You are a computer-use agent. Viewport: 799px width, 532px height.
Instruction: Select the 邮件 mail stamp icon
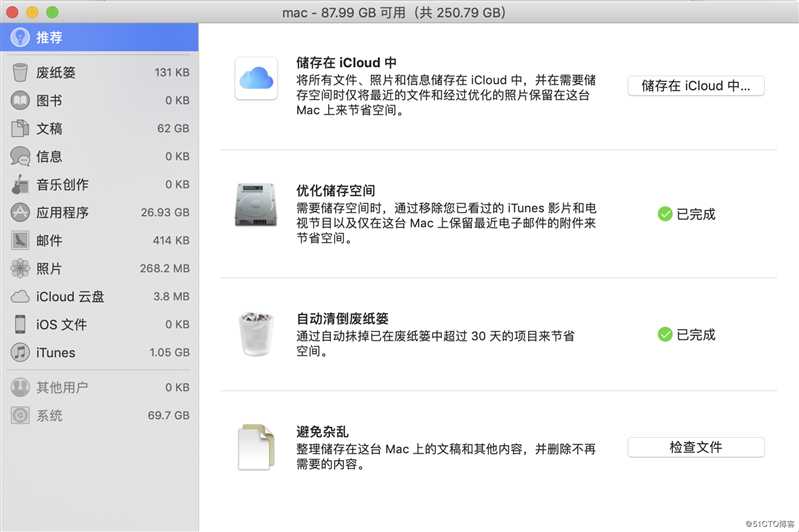[x=20, y=240]
